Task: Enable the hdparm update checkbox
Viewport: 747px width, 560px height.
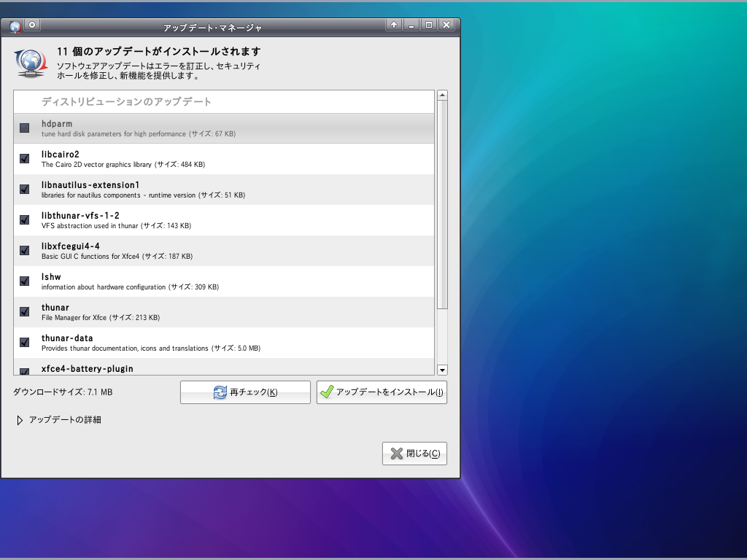Action: point(24,128)
